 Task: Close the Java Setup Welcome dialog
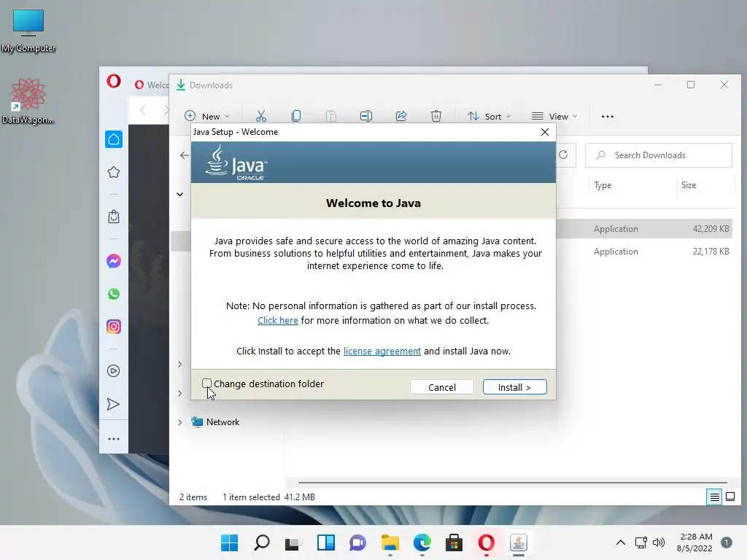(x=545, y=132)
